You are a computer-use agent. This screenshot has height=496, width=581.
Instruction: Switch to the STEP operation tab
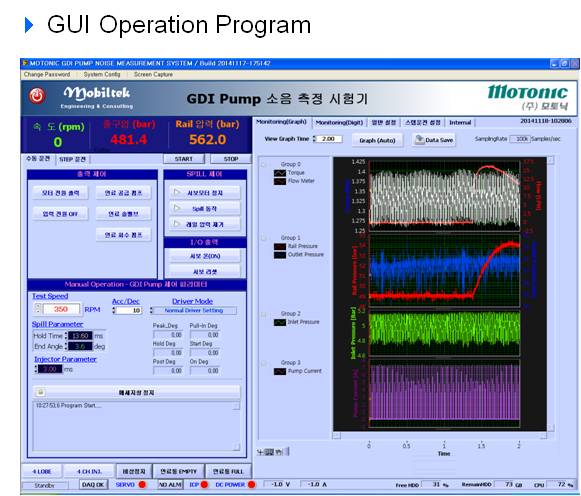[73, 159]
